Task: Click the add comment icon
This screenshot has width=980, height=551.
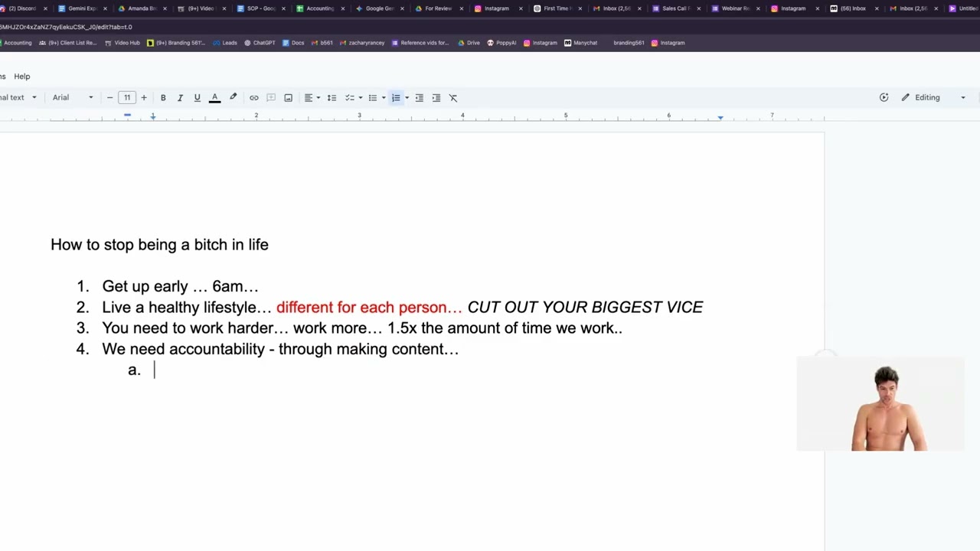Action: click(271, 97)
